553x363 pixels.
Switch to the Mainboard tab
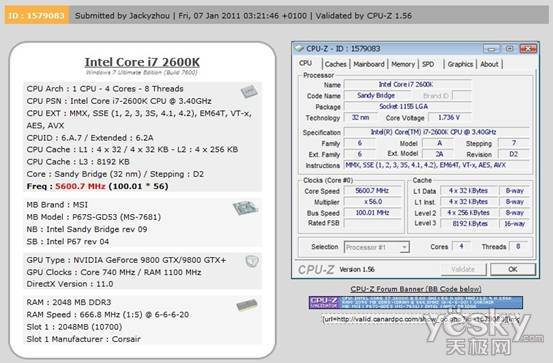(x=369, y=64)
